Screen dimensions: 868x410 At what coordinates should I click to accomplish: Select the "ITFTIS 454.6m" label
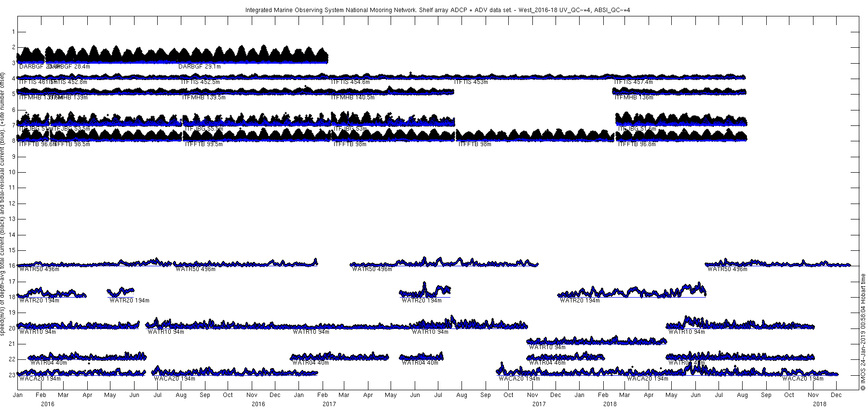[351, 82]
